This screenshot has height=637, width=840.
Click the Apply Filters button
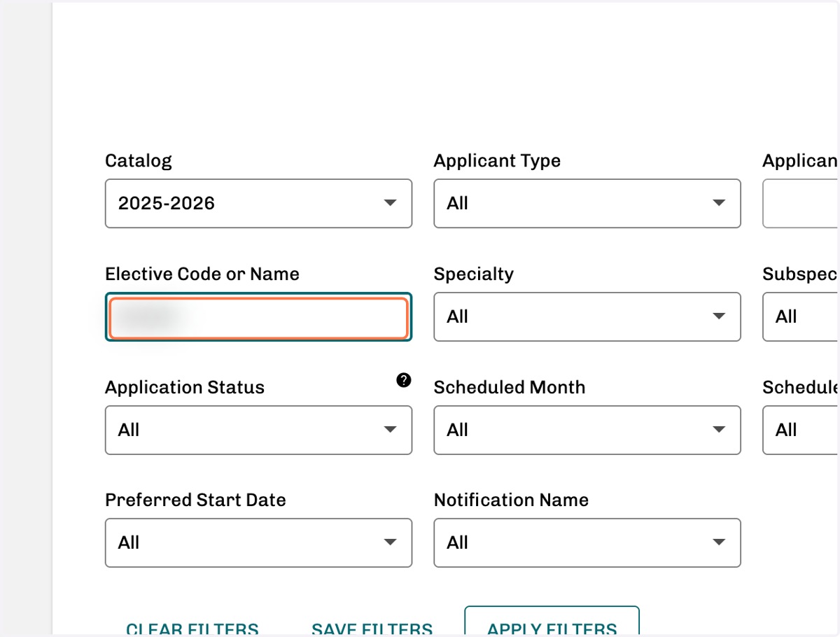pyautogui.click(x=552, y=622)
